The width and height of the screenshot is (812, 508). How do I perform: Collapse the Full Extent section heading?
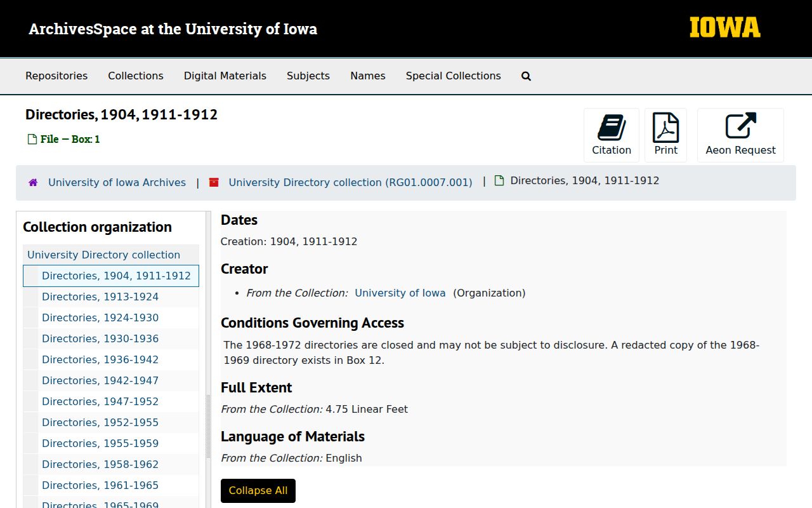[256, 388]
